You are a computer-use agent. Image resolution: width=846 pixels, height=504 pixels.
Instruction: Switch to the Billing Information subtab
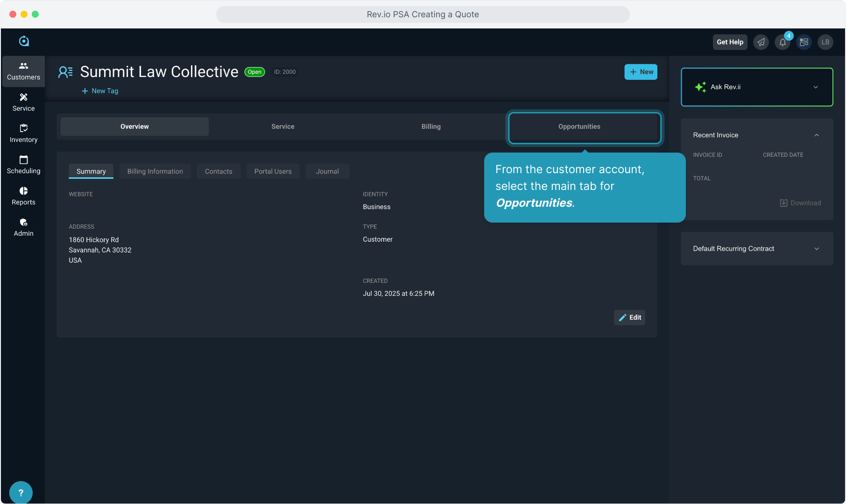pos(155,172)
